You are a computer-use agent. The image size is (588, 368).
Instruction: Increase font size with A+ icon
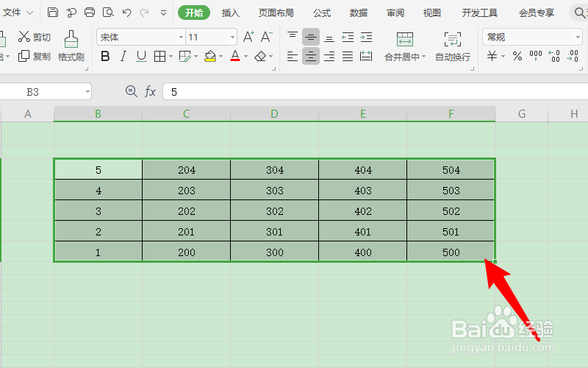[248, 37]
